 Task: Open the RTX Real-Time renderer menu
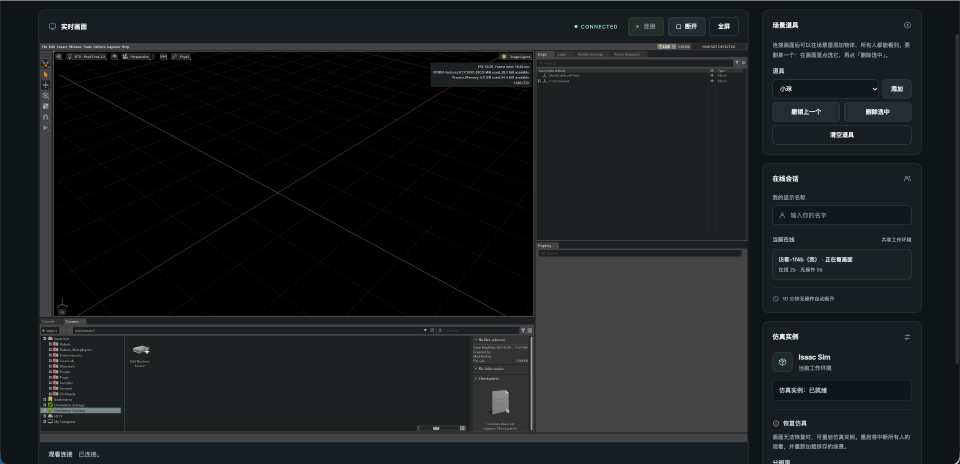pyautogui.click(x=86, y=56)
